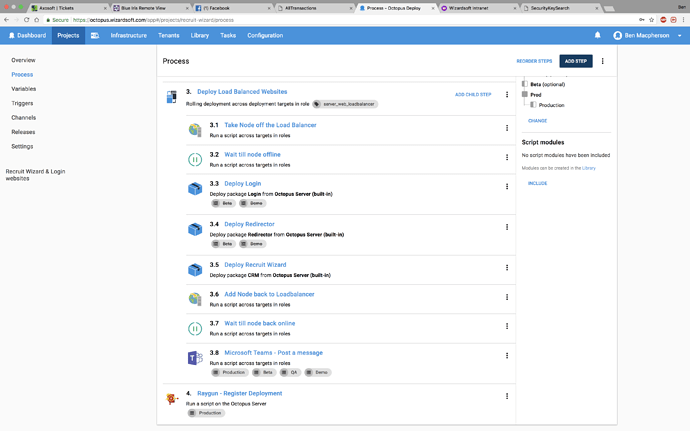Click ADD CHILD STEP
690x431 pixels.
tap(473, 95)
